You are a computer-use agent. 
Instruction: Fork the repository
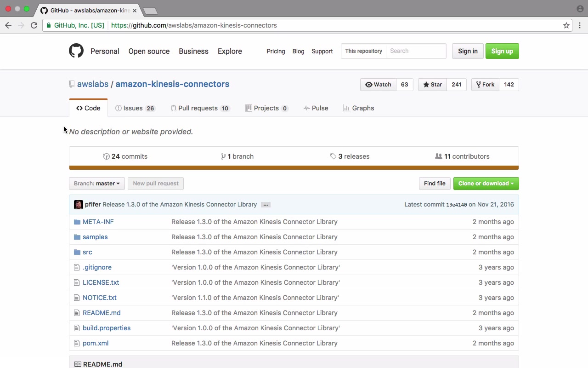485,85
